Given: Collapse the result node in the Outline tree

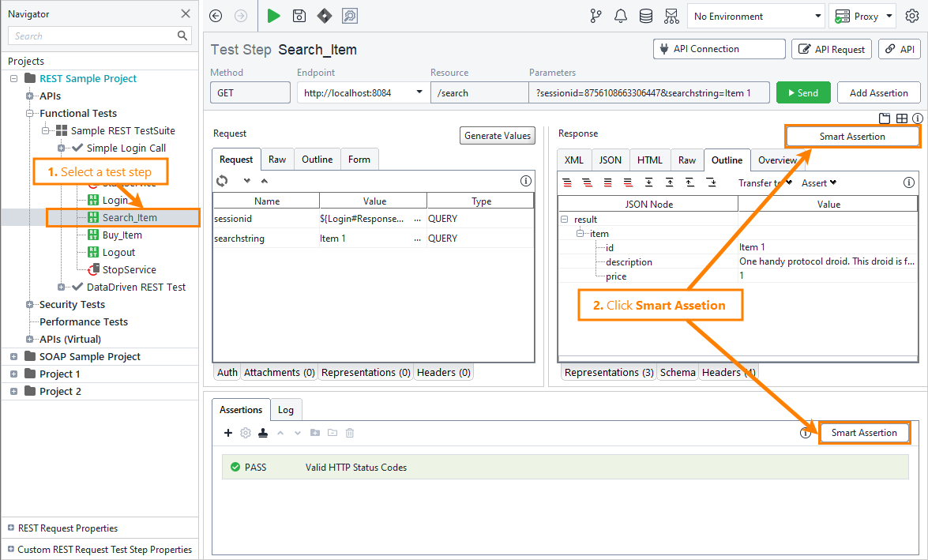Looking at the screenshot, I should tap(564, 219).
